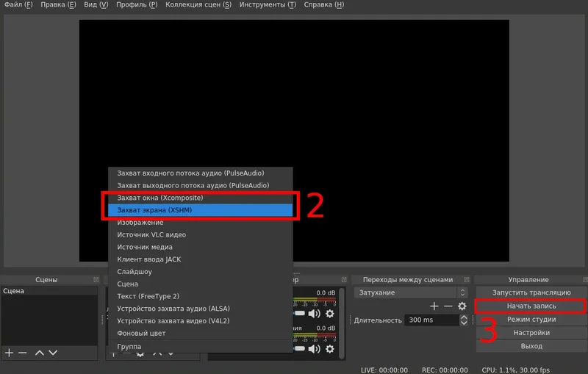Click the plus icon in the Сцены panel
The image size is (588, 374).
tap(10, 353)
